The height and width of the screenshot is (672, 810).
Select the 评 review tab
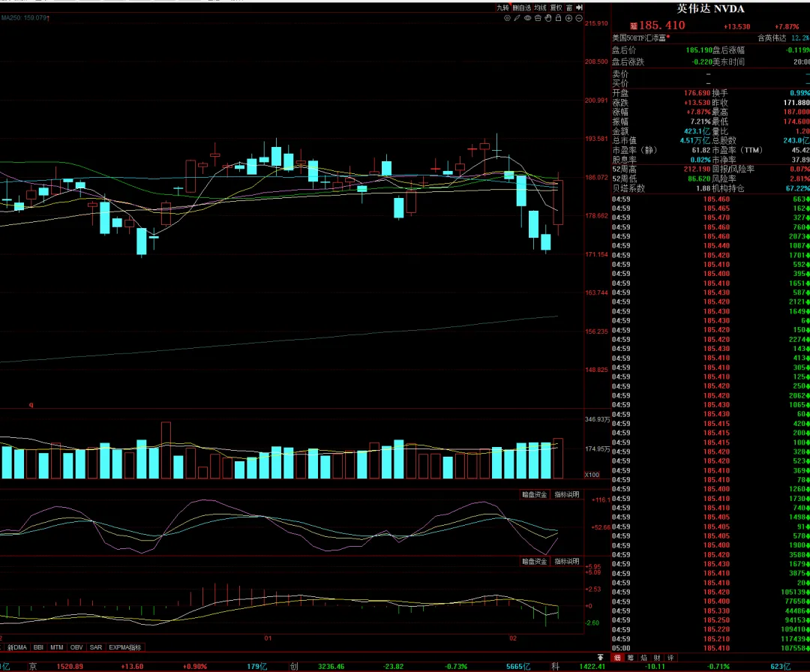tap(670, 658)
